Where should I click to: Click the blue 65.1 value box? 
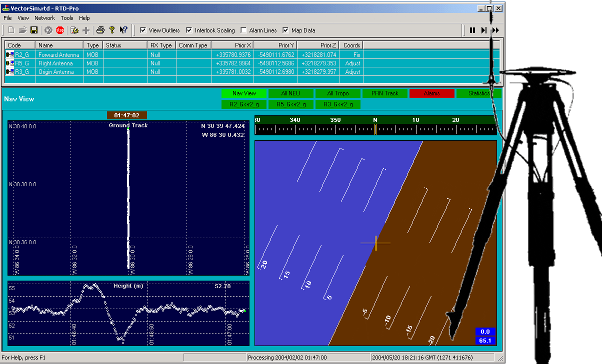coord(485,341)
